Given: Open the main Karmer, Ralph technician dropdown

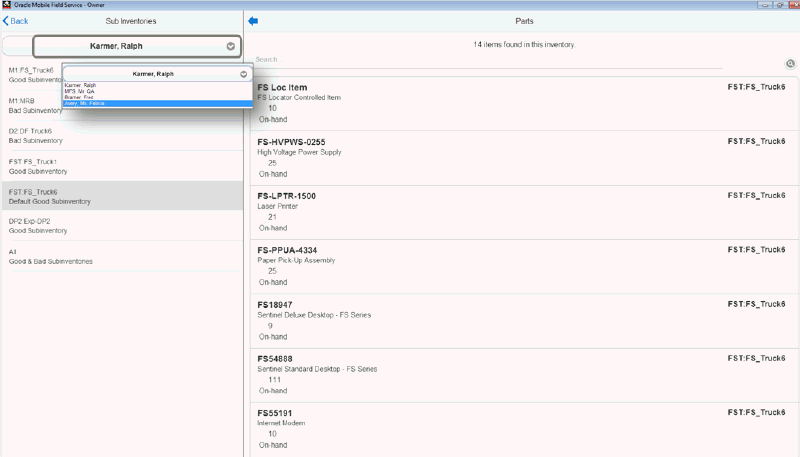Looking at the screenshot, I should coord(137,46).
